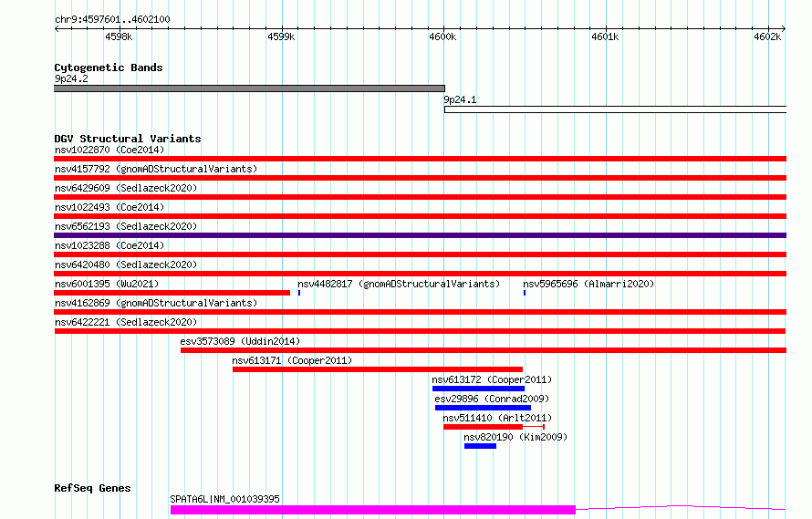Click the 4599k ruler position
Image resolution: width=812 pixels, height=519 pixels.
281,36
